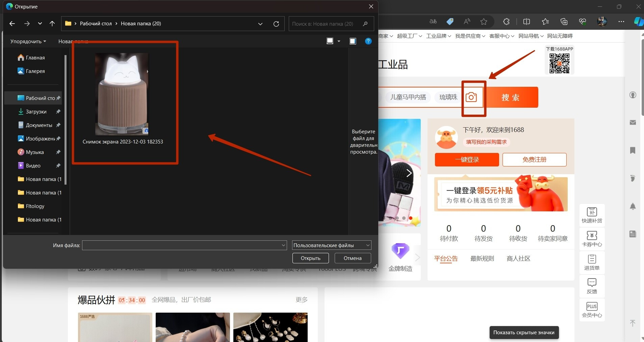Viewport: 644px width, 342px height.
Task: Click the Открыть button
Action: click(311, 258)
